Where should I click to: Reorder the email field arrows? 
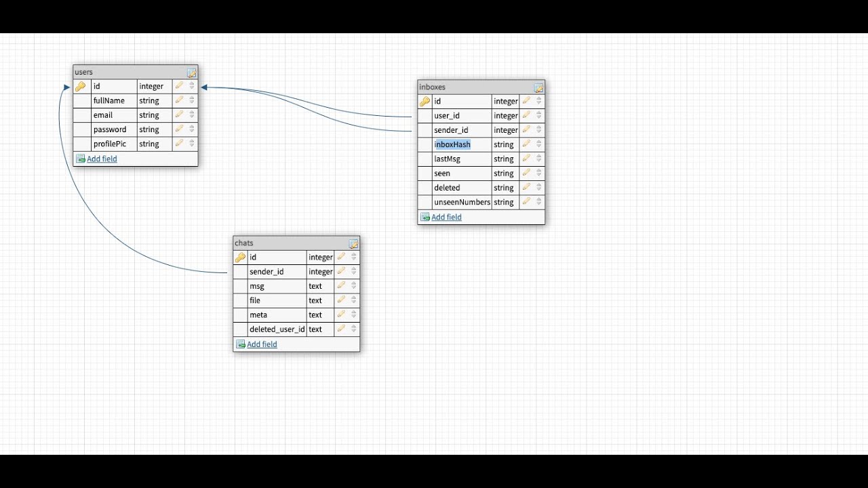(192, 115)
